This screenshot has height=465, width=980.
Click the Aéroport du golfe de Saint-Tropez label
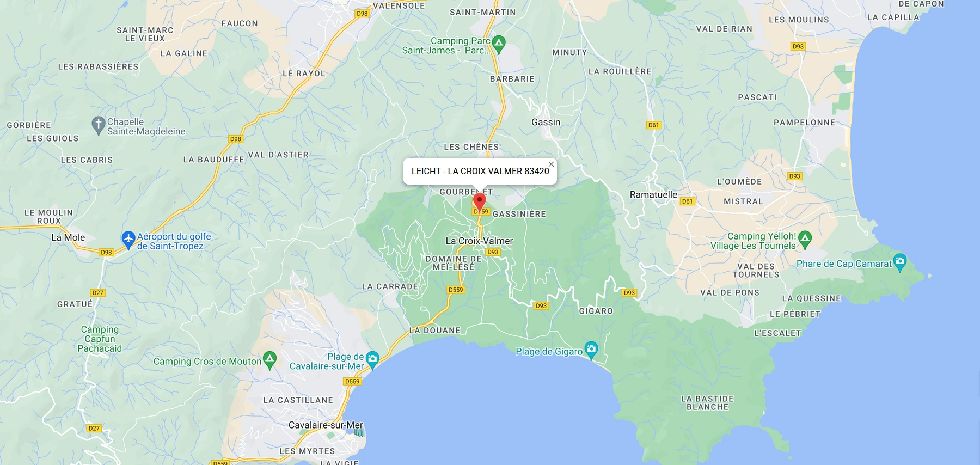pyautogui.click(x=174, y=241)
